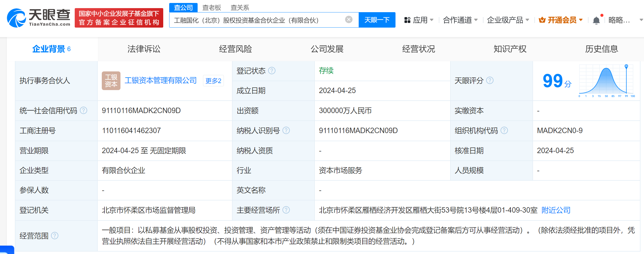Click help icon next to 经营范围
644x254 pixels.
(55, 236)
